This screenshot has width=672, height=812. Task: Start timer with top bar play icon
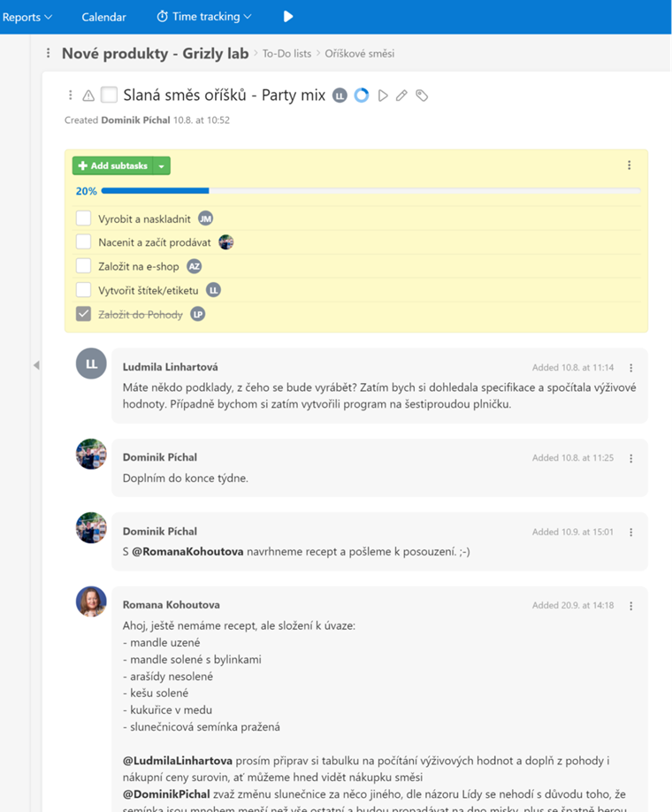coord(288,17)
